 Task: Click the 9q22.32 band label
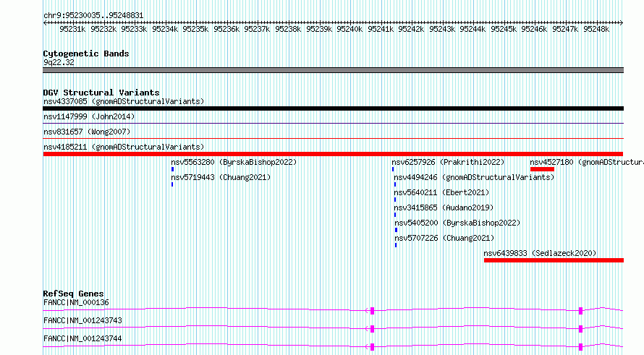(59, 62)
